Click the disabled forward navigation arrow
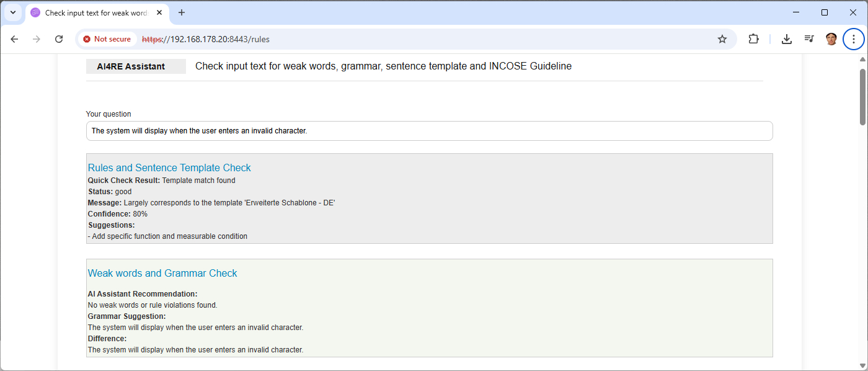868x371 pixels. pos(37,38)
